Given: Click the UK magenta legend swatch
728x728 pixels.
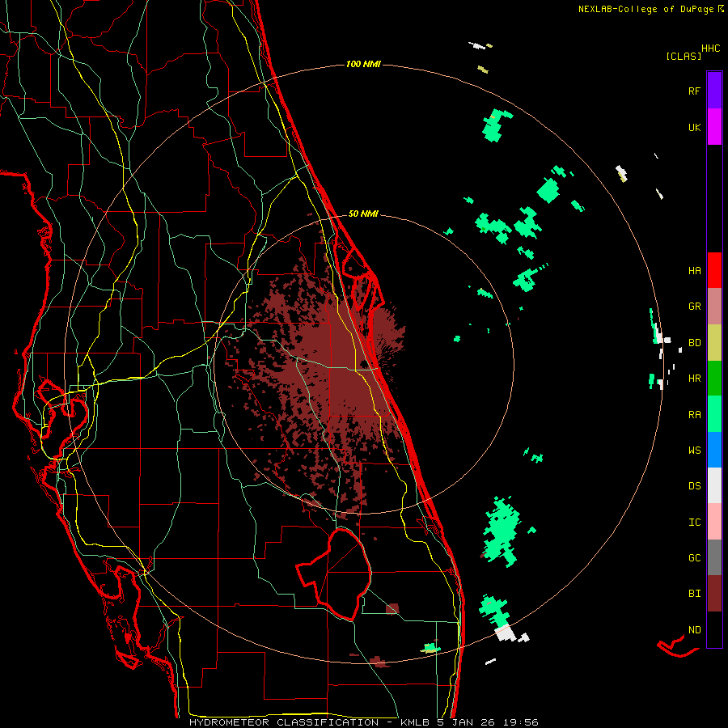Looking at the screenshot, I should click(x=714, y=127).
